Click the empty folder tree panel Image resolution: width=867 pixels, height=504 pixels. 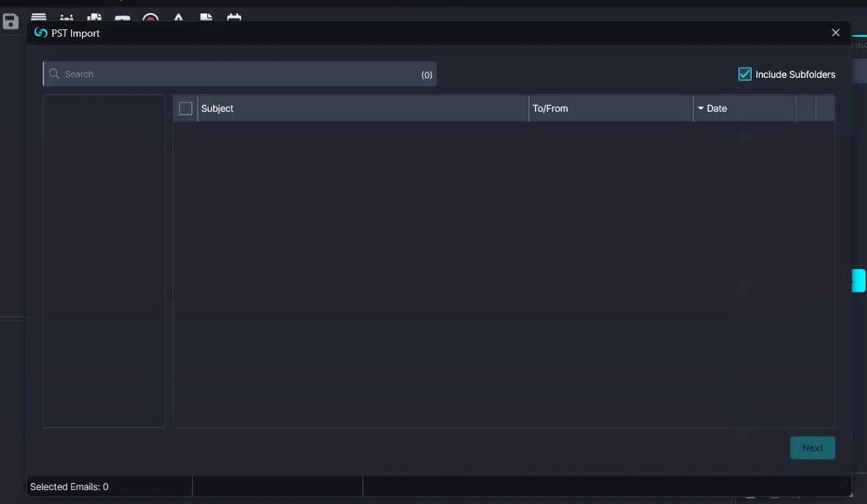click(x=104, y=261)
